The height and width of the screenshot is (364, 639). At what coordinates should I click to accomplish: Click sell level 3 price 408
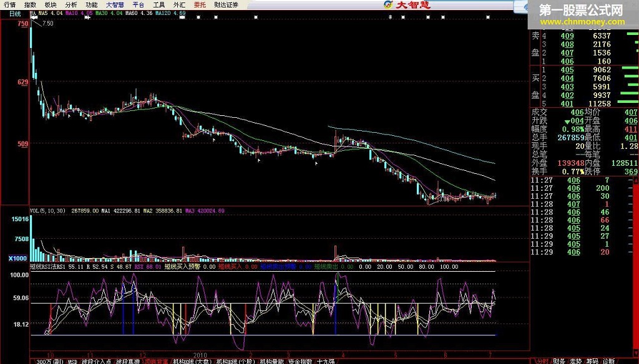click(567, 44)
